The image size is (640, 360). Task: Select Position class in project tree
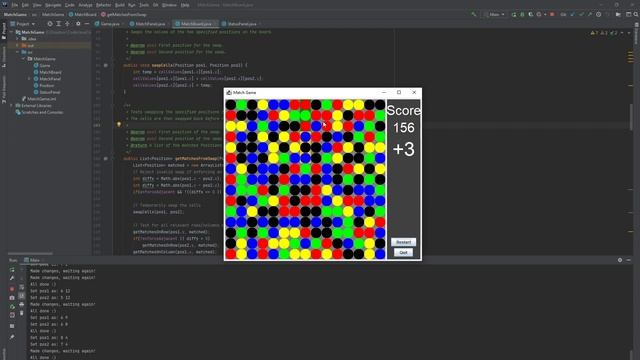point(47,85)
